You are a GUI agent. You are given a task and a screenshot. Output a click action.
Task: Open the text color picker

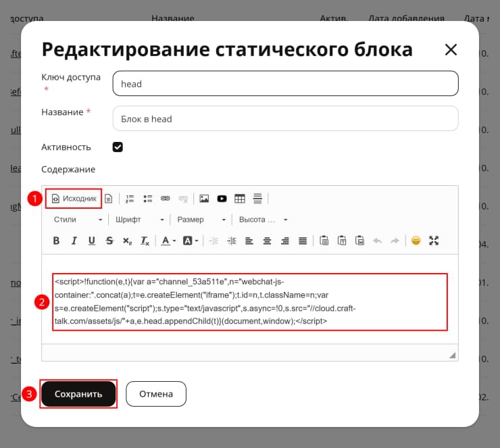168,241
